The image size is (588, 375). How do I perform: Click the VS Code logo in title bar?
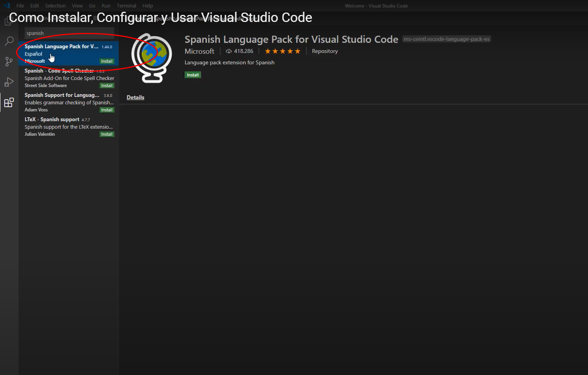pyautogui.click(x=7, y=5)
